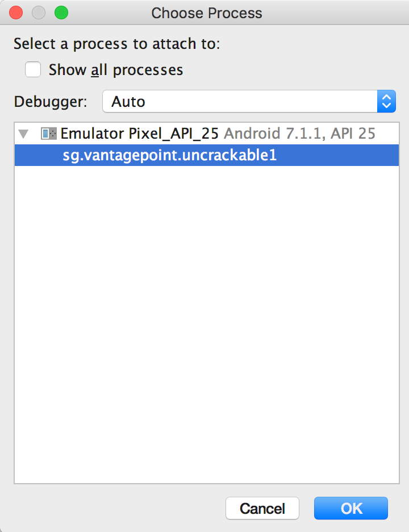
Task: Click the red close window button
Action: (16, 13)
